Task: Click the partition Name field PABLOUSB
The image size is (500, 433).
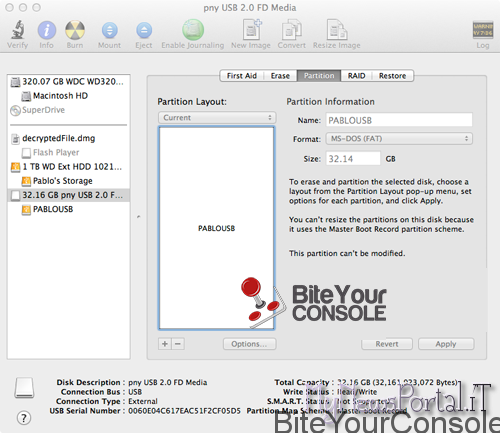Action: coord(399,120)
